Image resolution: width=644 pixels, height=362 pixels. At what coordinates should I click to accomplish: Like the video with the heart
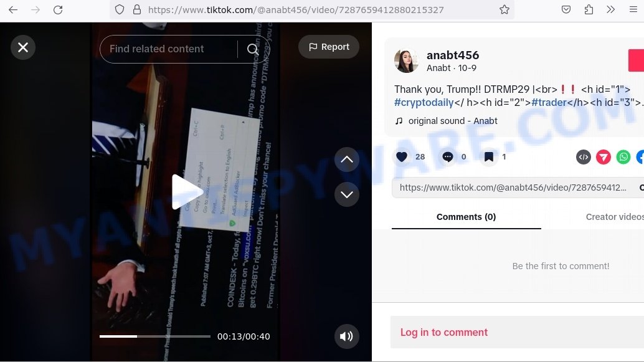pyautogui.click(x=402, y=156)
